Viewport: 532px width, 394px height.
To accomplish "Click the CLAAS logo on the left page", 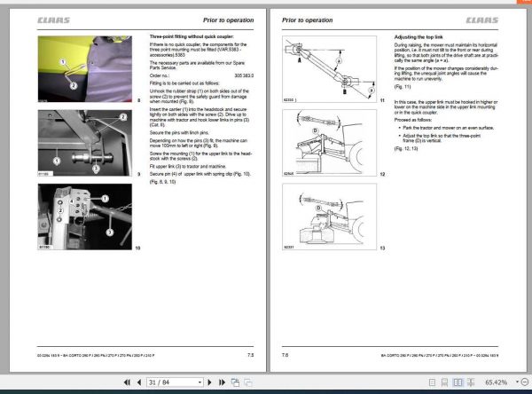I will [x=53, y=20].
